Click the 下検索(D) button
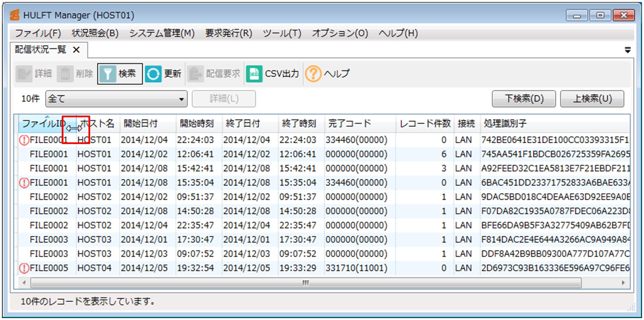Image resolution: width=644 pixels, height=320 pixels. pyautogui.click(x=524, y=99)
